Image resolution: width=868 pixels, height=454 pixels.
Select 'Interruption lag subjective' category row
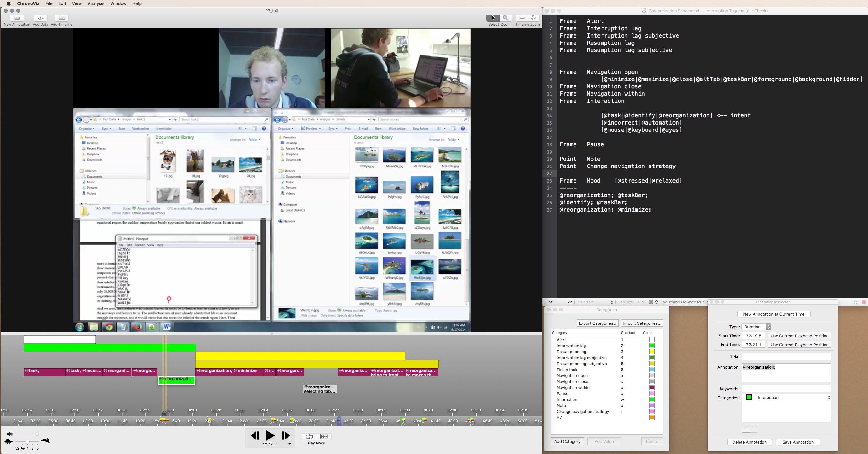point(606,358)
